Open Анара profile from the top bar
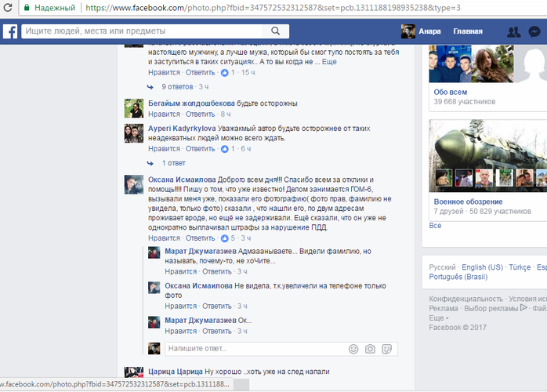Viewport: 547px width, 392px height. pos(429,32)
